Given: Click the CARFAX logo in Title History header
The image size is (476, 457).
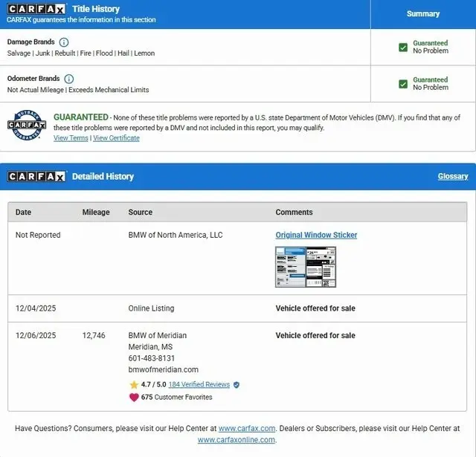Looking at the screenshot, I should (x=36, y=9).
